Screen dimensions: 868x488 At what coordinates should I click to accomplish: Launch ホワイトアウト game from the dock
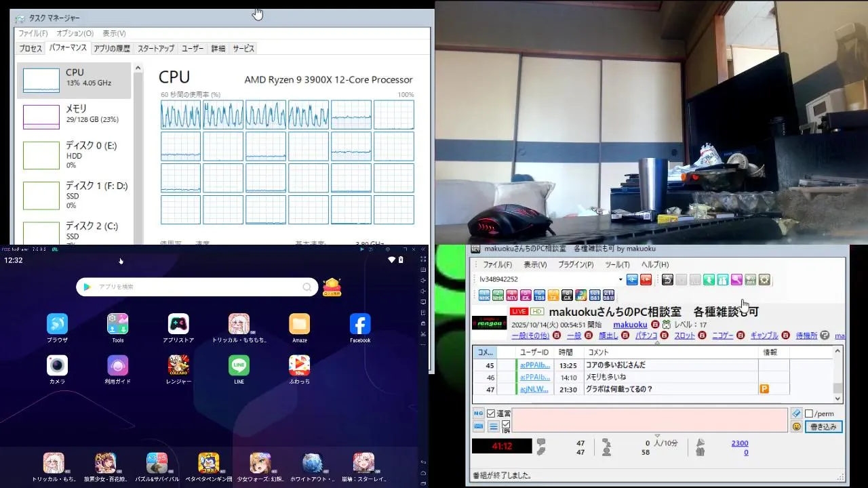313,463
